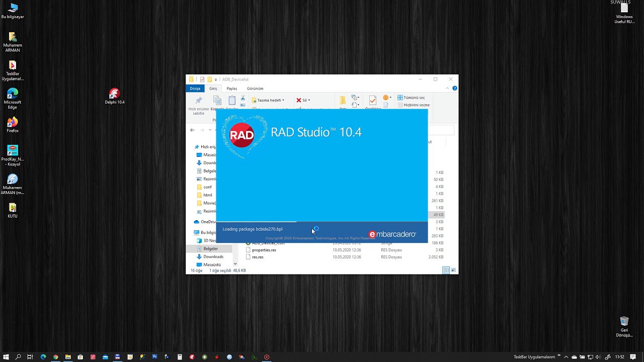The image size is (644, 362).
Task: Go back in Explorer navigation
Action: [x=192, y=130]
